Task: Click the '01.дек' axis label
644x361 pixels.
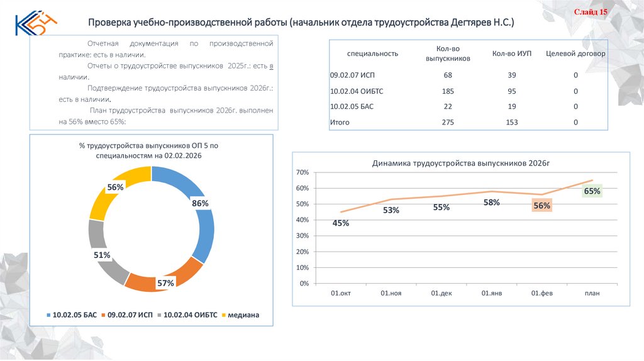Action: point(441,293)
